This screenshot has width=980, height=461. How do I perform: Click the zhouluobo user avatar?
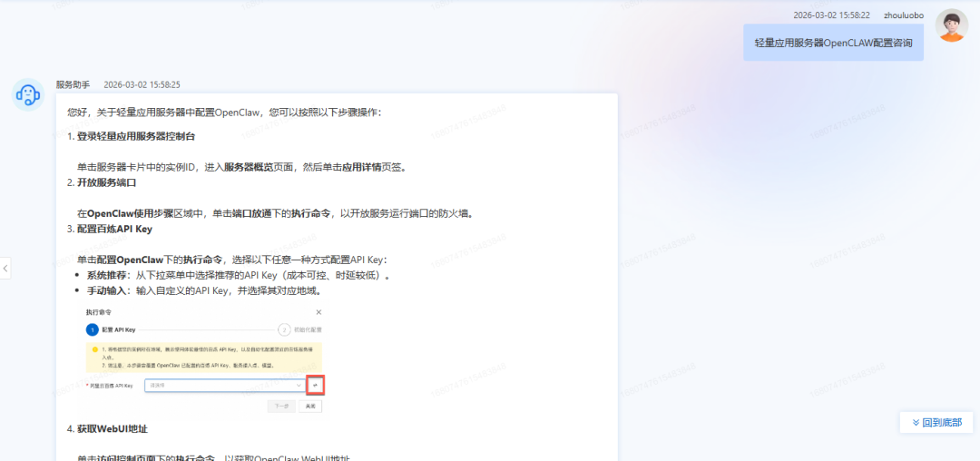(951, 25)
